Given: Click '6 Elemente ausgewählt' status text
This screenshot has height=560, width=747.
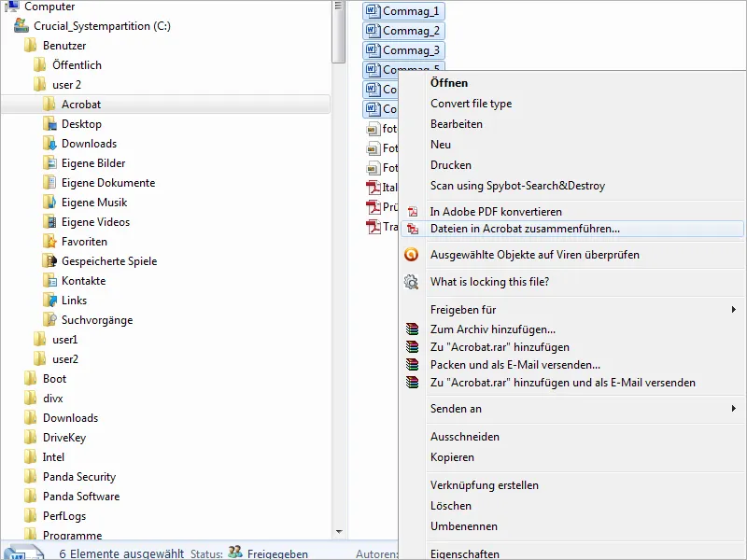Looking at the screenshot, I should (x=121, y=553).
